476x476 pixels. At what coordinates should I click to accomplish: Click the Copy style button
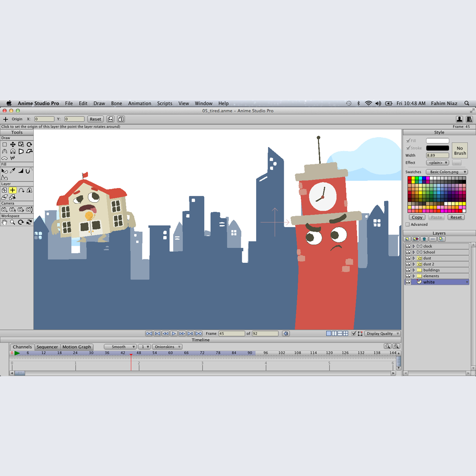(417, 218)
